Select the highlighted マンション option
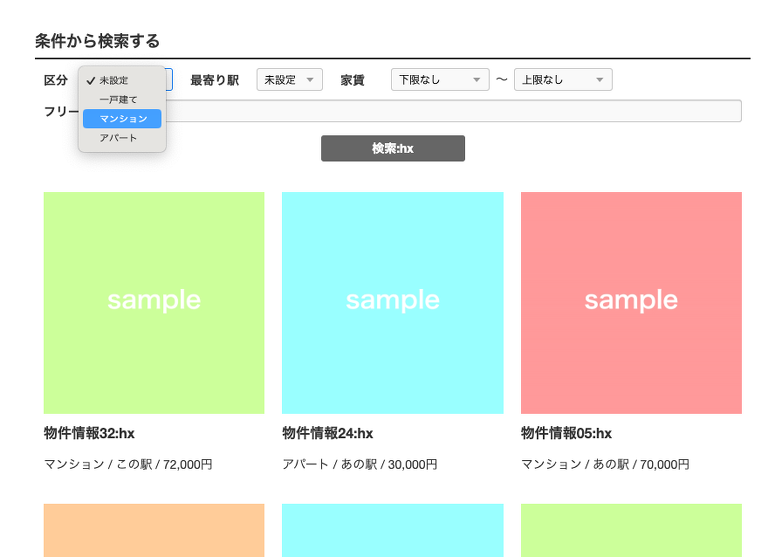The image size is (775, 557). (122, 119)
